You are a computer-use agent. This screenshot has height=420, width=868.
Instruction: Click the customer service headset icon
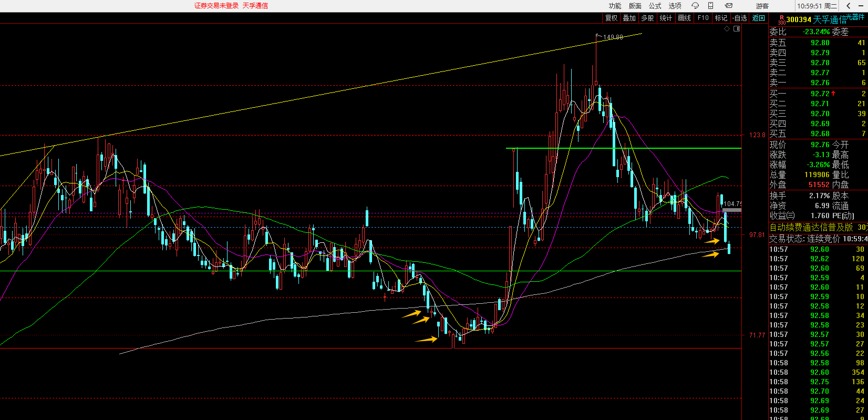pyautogui.click(x=695, y=6)
